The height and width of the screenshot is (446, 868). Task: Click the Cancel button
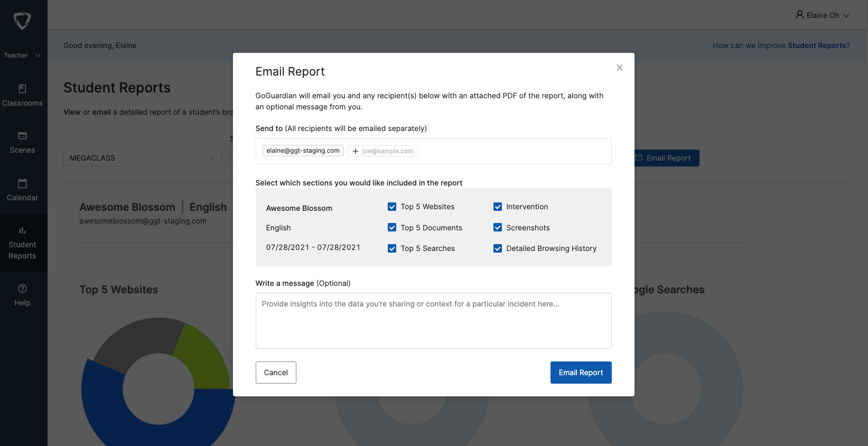[x=276, y=373]
